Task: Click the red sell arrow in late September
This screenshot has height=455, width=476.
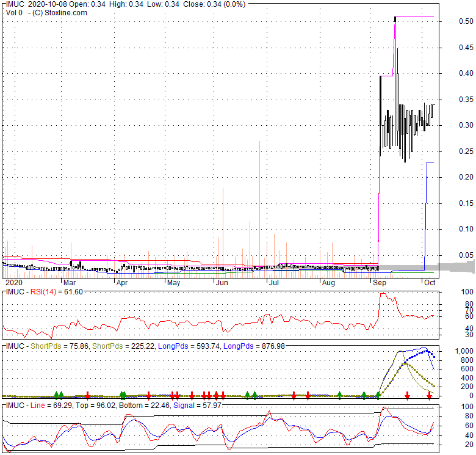Action: pyautogui.click(x=408, y=395)
